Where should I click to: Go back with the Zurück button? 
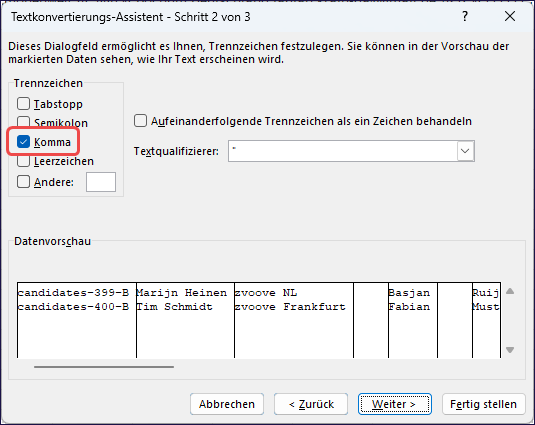coord(311,404)
